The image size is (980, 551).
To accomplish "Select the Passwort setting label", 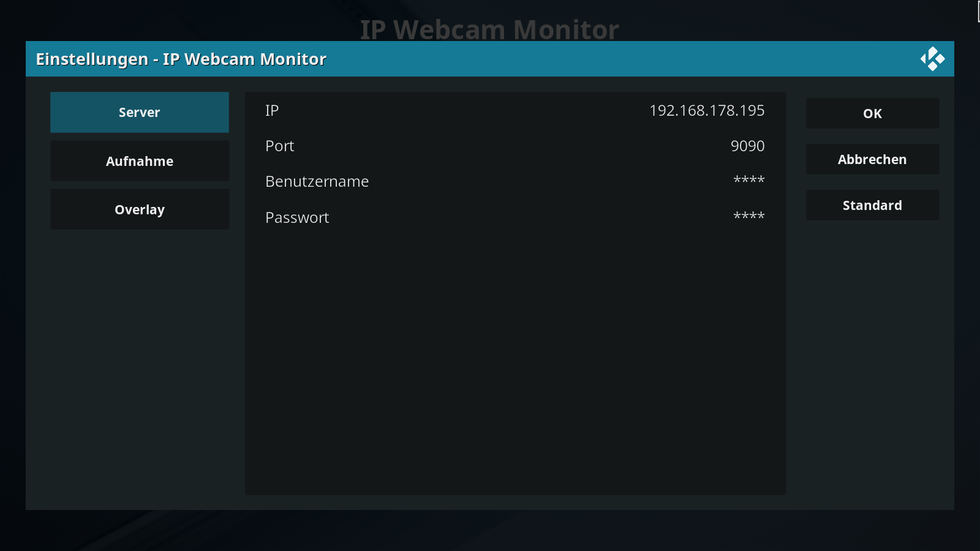I will (x=297, y=217).
